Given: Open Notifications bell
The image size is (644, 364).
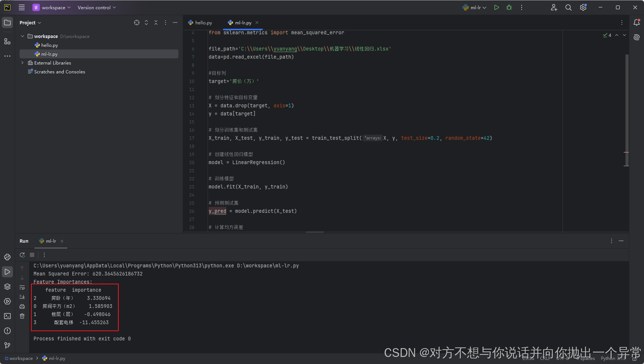Looking at the screenshot, I should (x=637, y=22).
